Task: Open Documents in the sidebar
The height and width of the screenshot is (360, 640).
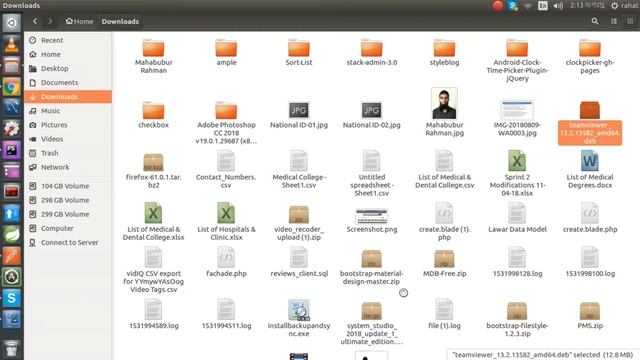Action: click(68, 82)
